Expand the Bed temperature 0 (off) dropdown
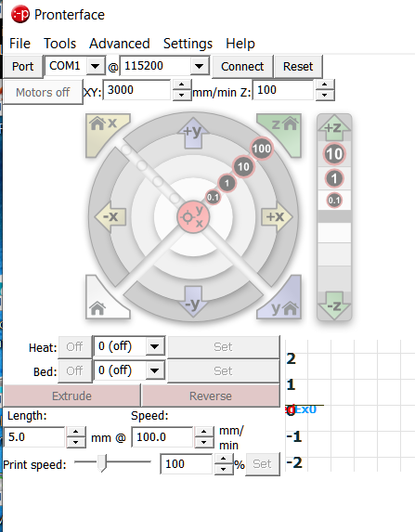415x532 pixels. [x=155, y=370]
